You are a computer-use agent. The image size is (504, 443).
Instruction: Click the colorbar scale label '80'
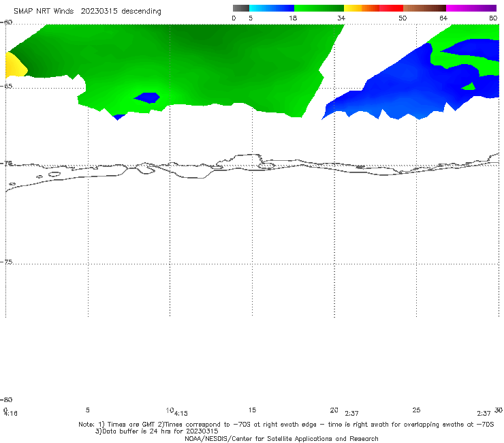point(493,18)
